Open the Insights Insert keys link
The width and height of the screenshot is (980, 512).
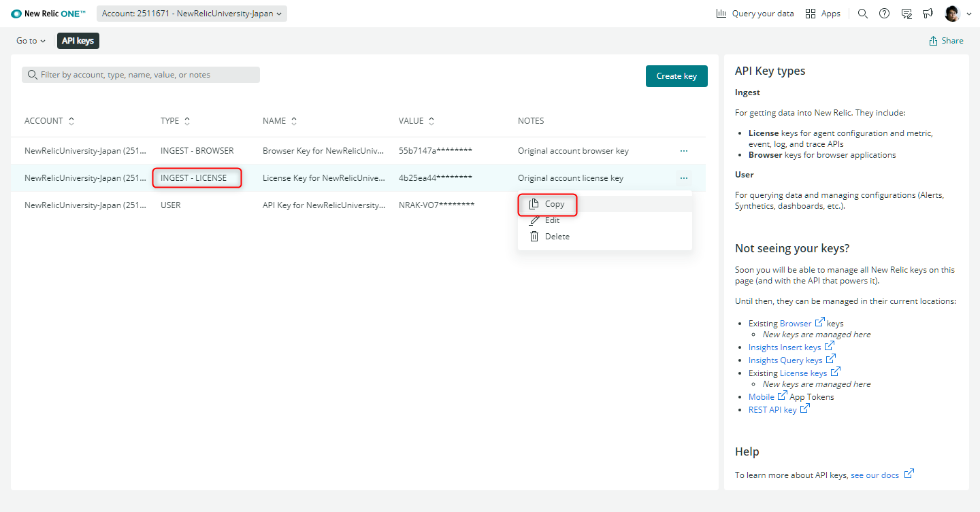point(791,347)
